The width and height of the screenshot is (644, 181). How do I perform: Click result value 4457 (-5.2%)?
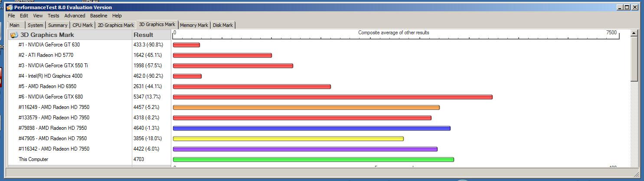[x=146, y=107]
